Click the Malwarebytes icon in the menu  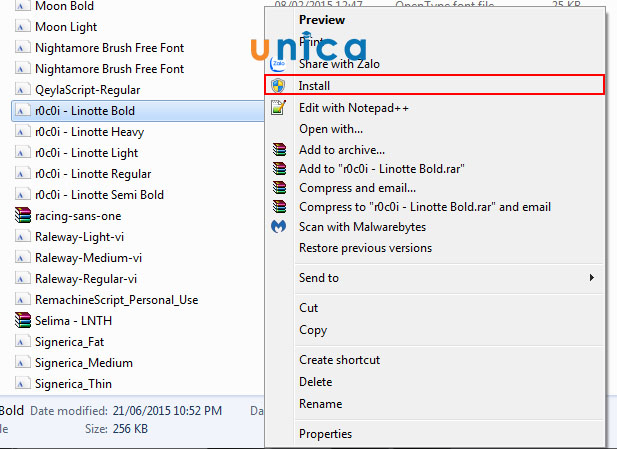point(279,226)
